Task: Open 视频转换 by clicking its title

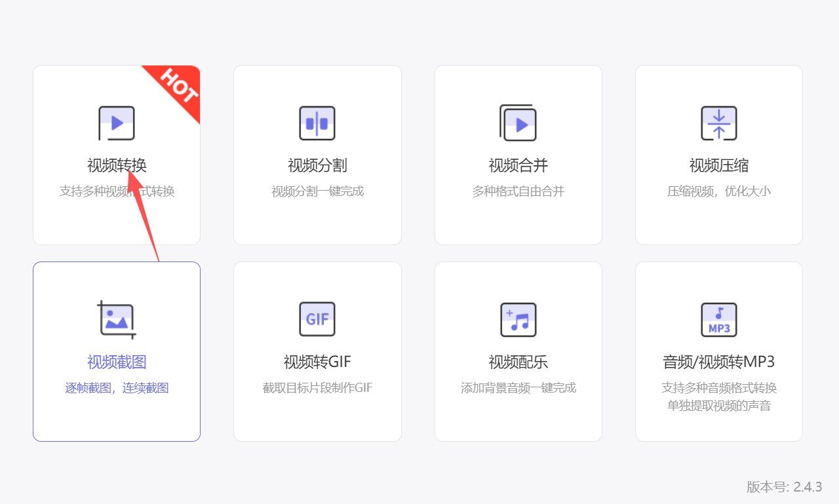Action: (x=117, y=165)
